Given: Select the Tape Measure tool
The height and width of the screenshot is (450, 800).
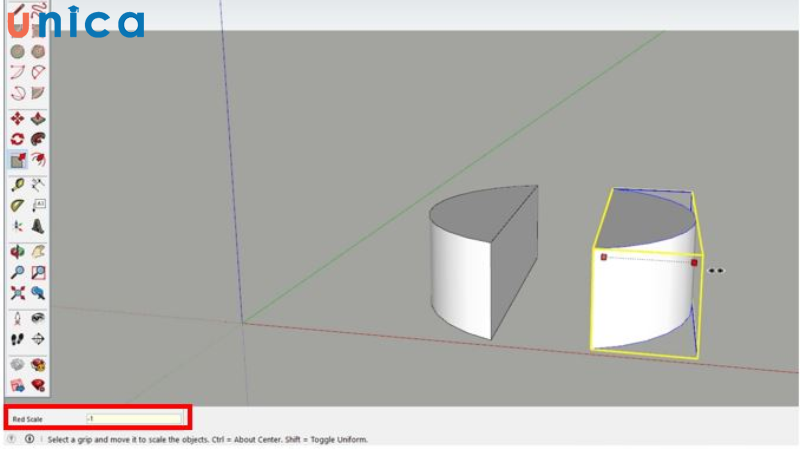Looking at the screenshot, I should [18, 185].
